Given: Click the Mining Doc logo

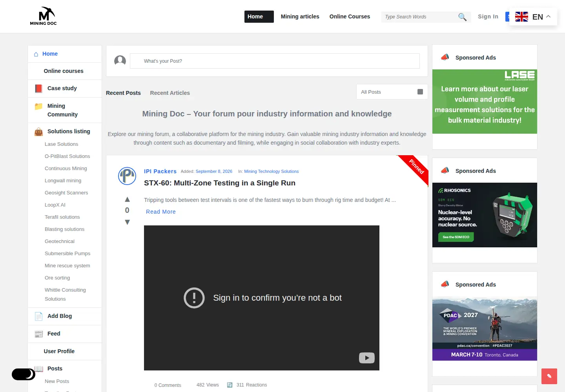Looking at the screenshot, I should (44, 16).
